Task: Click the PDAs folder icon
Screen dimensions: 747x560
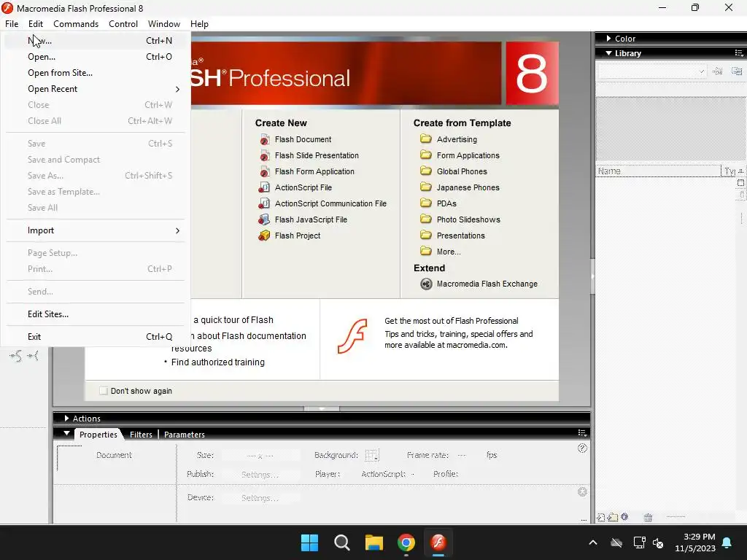Action: tap(426, 203)
